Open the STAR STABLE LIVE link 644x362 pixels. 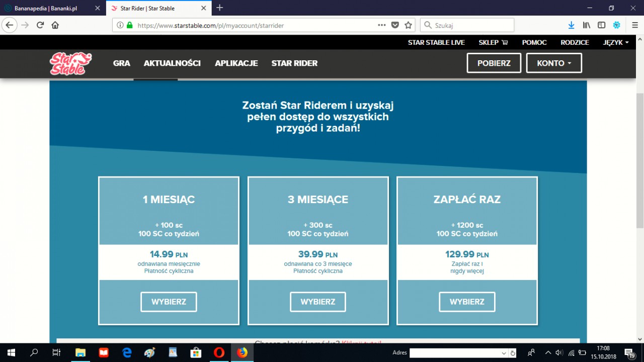tap(436, 42)
